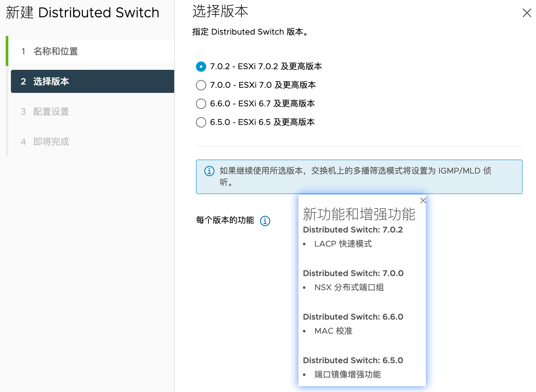Click the MAC 校准 feature text
The width and height of the screenshot is (536, 392).
[333, 331]
